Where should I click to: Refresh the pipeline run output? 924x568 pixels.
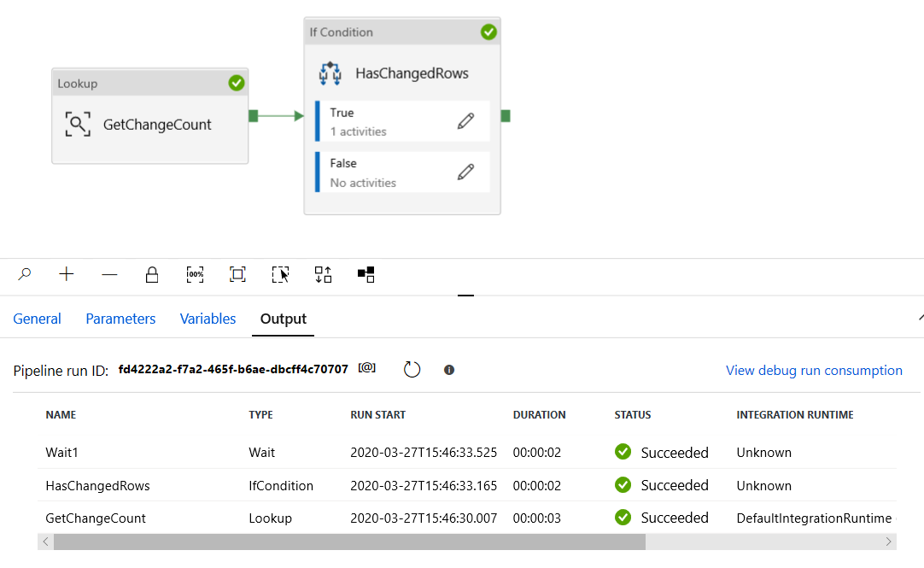[x=412, y=369]
